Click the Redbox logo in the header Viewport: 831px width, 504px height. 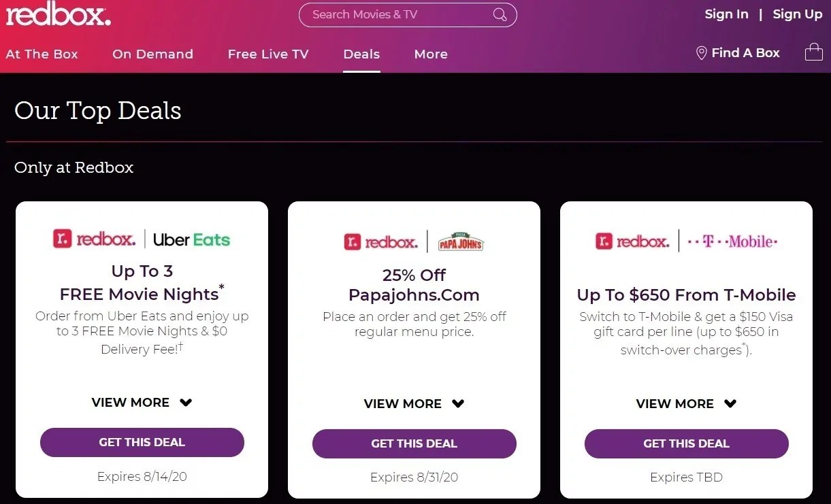(x=58, y=15)
